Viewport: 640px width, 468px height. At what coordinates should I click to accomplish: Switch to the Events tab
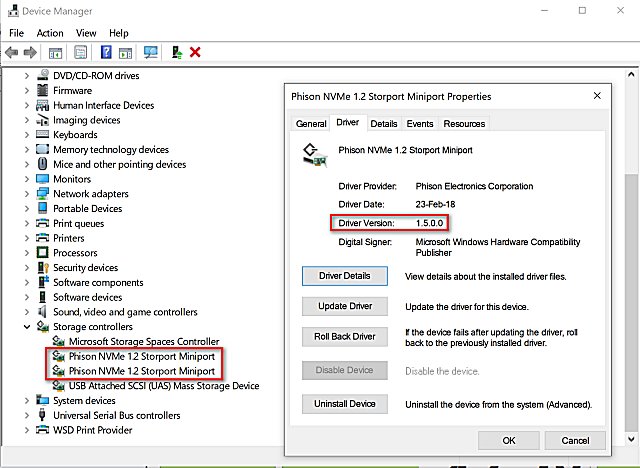[x=420, y=124]
